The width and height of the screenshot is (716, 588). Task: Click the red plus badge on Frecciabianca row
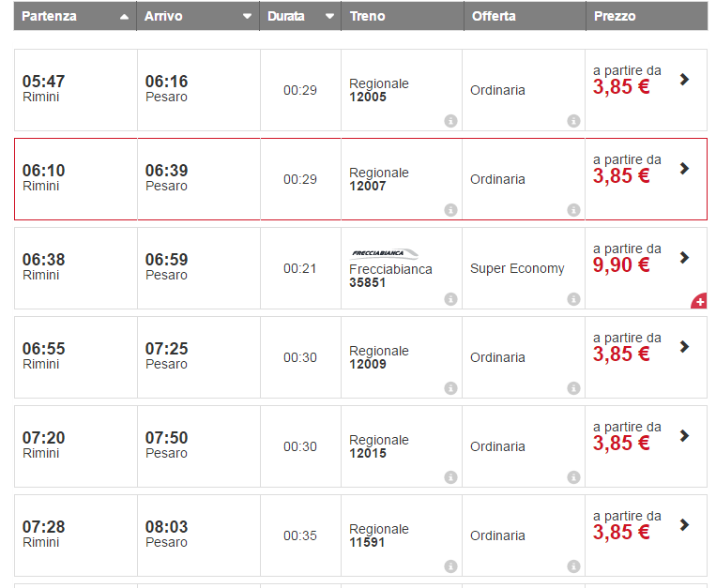tap(699, 302)
